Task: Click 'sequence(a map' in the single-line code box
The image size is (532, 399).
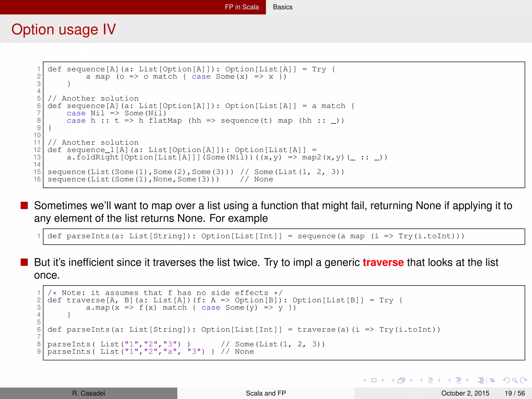Action: click(x=331, y=236)
